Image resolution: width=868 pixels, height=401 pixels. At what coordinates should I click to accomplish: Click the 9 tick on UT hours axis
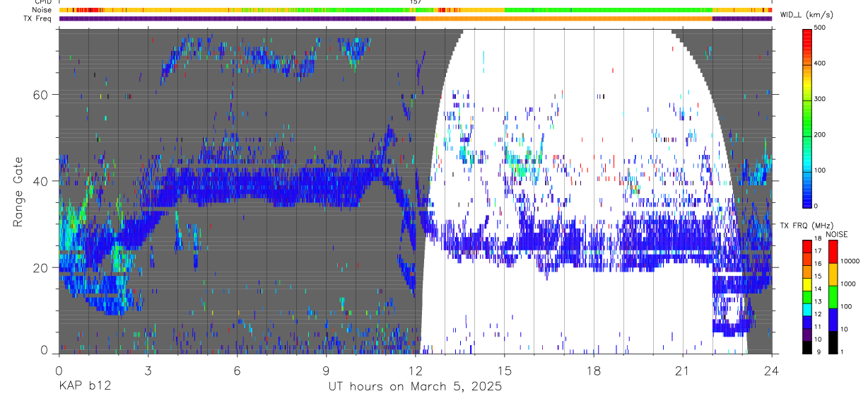pos(326,370)
